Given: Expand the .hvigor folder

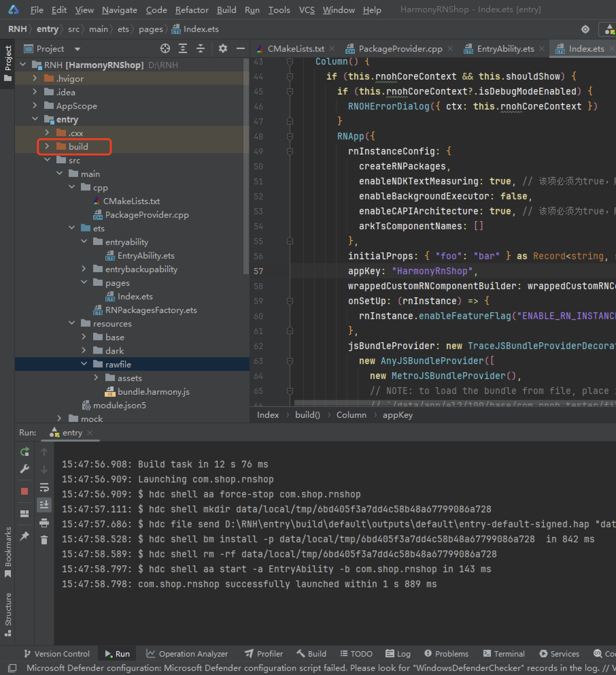Looking at the screenshot, I should pos(35,78).
